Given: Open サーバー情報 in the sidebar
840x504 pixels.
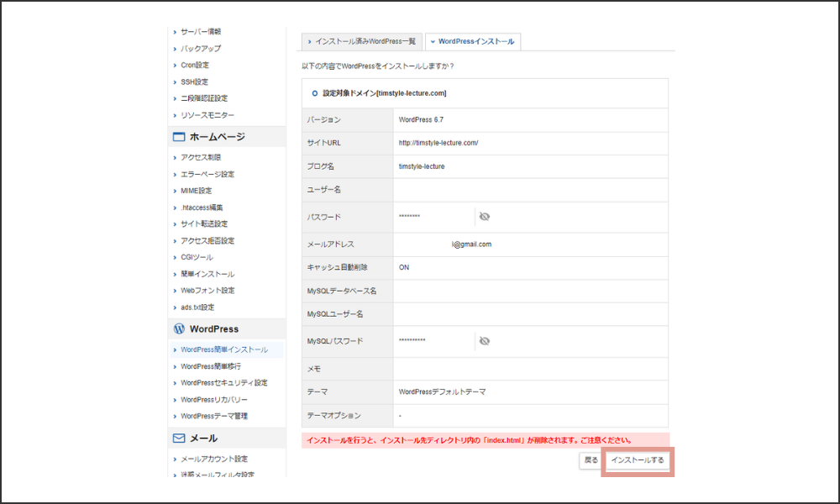Looking at the screenshot, I should (201, 32).
